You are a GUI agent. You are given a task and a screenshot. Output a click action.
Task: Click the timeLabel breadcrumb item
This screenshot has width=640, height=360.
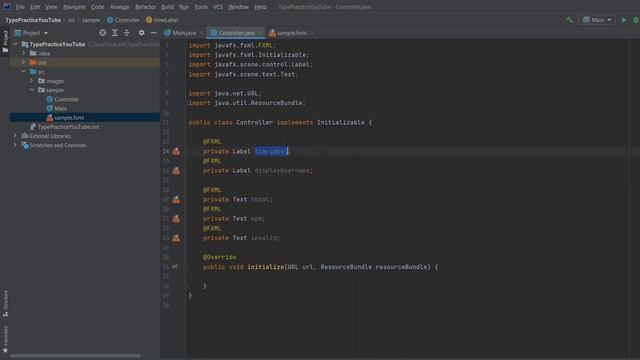[x=162, y=20]
